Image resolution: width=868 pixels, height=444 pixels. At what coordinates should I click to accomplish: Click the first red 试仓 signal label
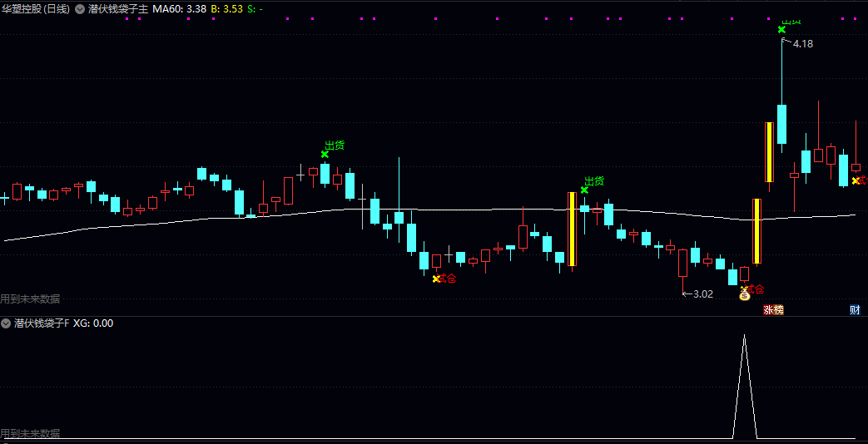click(447, 279)
